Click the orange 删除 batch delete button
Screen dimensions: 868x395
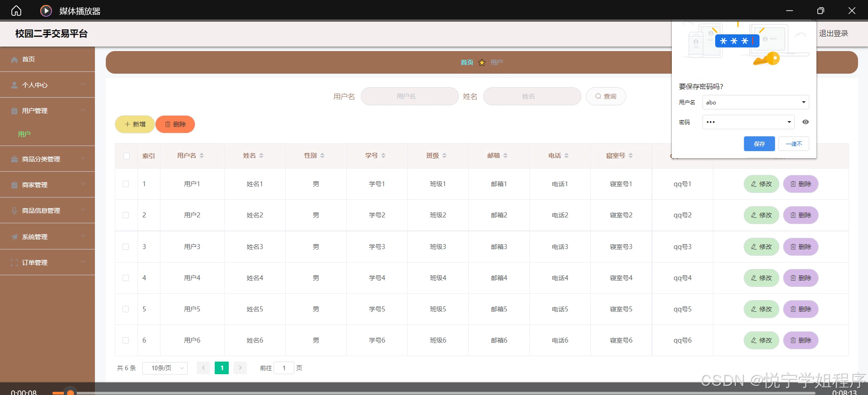(x=175, y=124)
